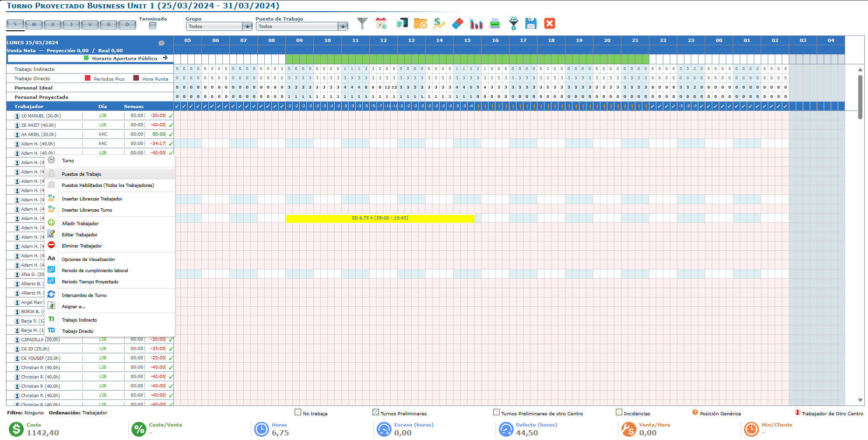Select Editar Trabajador menu item
This screenshot has height=440, width=868.
(110, 235)
